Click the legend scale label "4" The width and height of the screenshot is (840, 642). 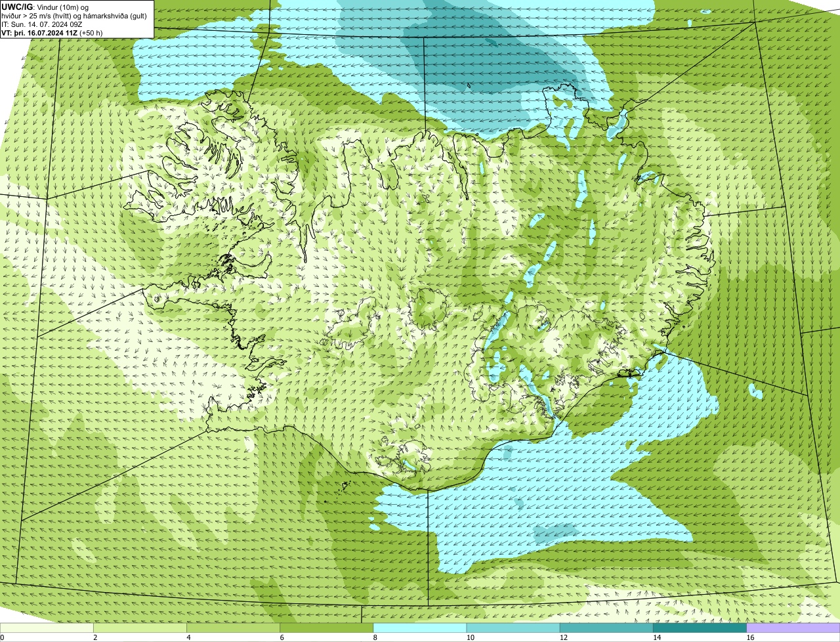click(188, 637)
